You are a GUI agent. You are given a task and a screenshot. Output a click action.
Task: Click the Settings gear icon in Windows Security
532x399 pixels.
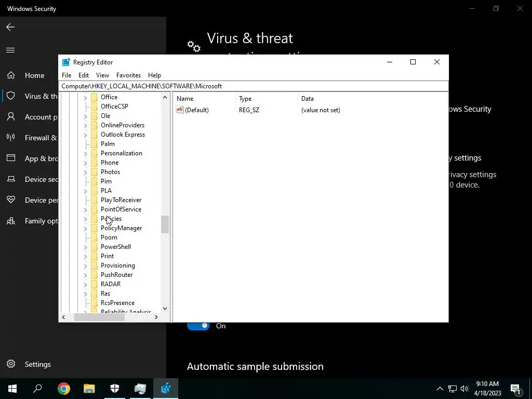(11, 364)
